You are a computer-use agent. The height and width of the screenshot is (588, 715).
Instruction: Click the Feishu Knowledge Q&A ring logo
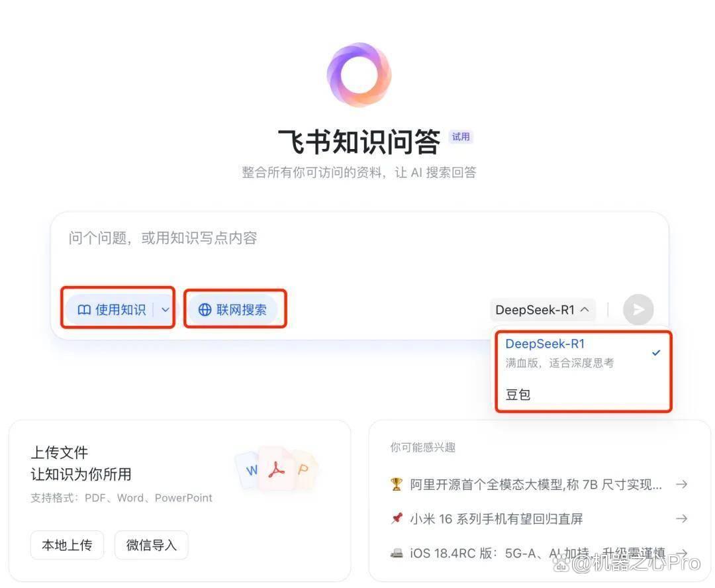coord(359,75)
